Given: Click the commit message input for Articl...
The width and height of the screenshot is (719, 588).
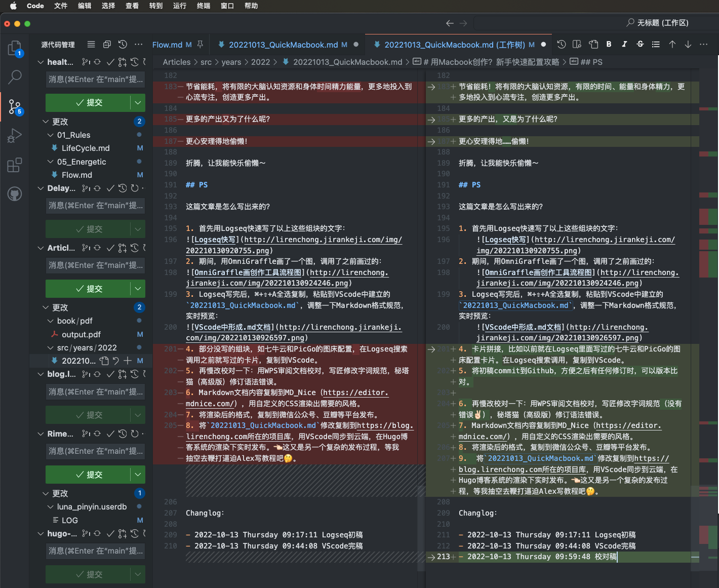Looking at the screenshot, I should click(x=96, y=265).
